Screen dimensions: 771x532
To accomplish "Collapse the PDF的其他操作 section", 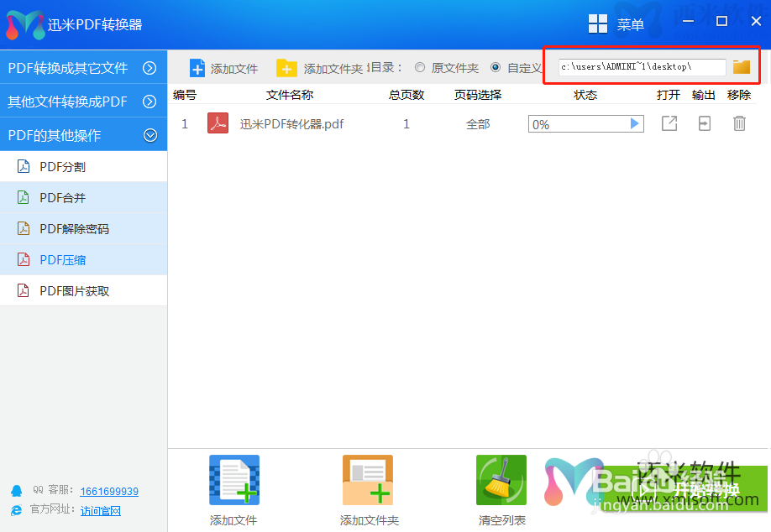I will click(x=84, y=134).
